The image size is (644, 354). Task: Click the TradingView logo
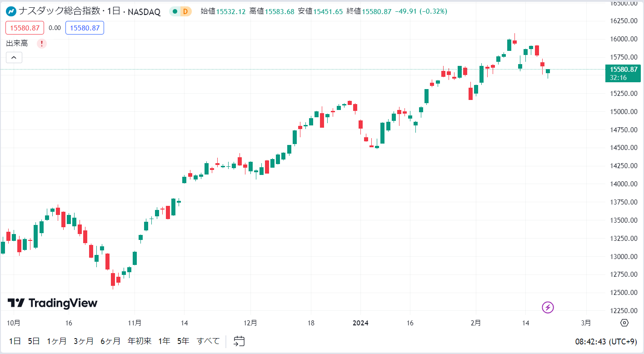point(53,303)
